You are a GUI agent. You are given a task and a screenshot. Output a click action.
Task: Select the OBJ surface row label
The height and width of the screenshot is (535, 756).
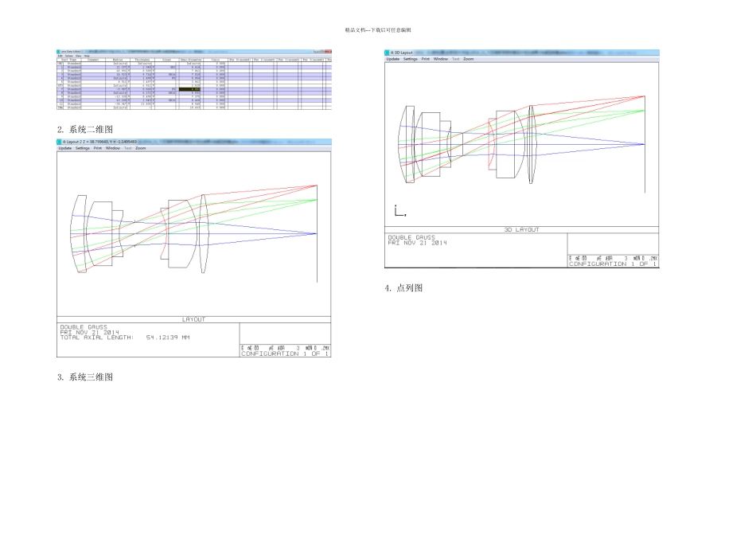point(60,64)
